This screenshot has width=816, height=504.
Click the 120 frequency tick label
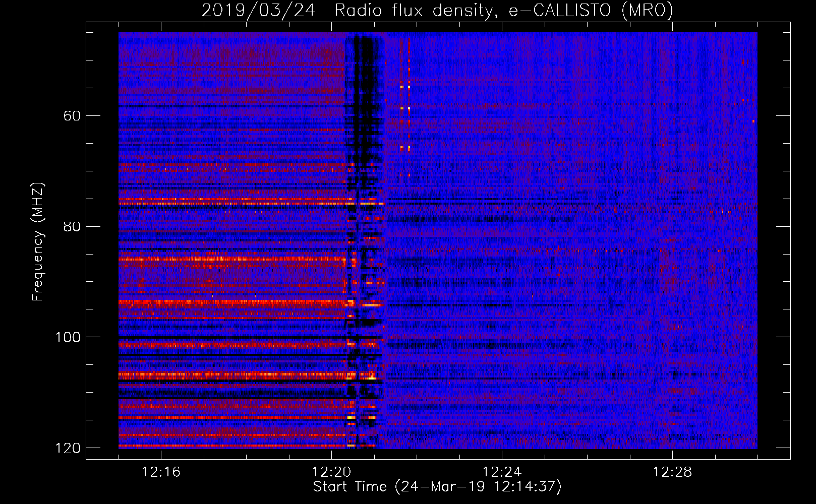pos(68,448)
